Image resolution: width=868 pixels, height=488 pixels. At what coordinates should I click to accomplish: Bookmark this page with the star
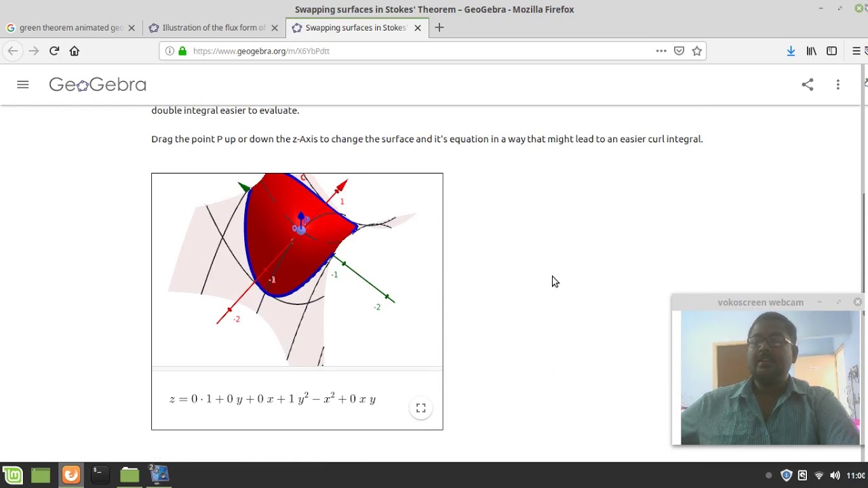[696, 51]
